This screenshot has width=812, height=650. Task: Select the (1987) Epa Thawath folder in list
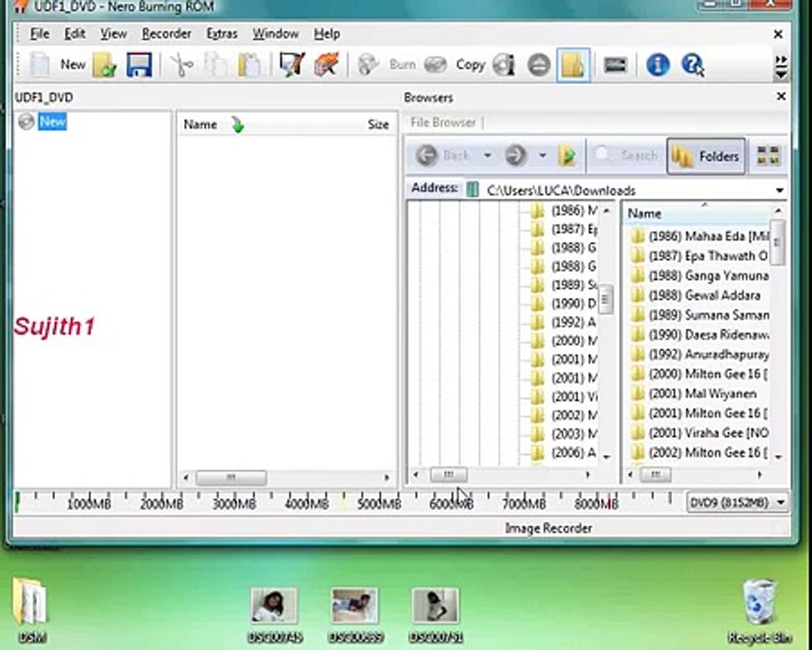(x=699, y=256)
